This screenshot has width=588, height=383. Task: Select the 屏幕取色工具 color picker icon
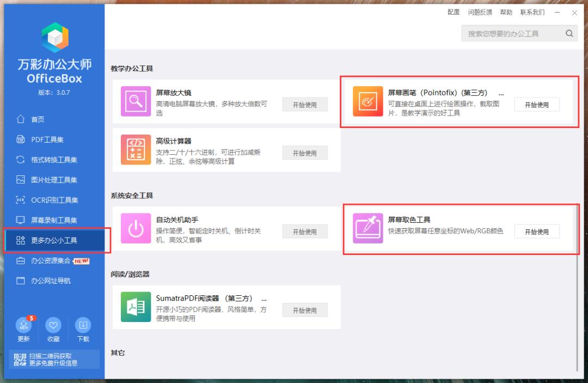tap(367, 228)
